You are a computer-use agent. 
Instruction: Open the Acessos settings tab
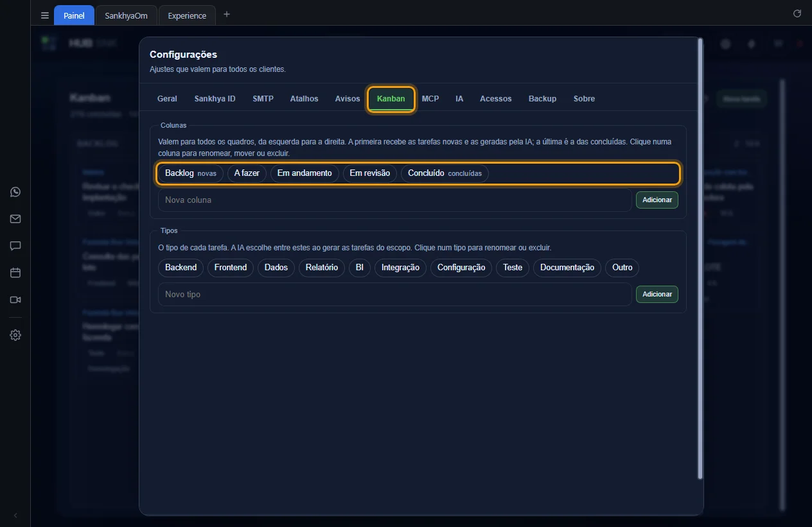pyautogui.click(x=496, y=99)
